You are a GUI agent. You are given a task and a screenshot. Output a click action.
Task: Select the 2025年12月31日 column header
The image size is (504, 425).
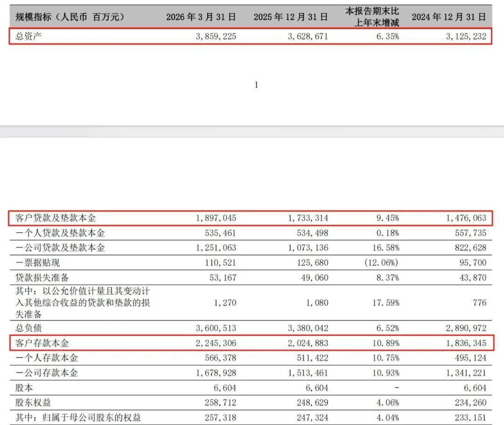[291, 17]
